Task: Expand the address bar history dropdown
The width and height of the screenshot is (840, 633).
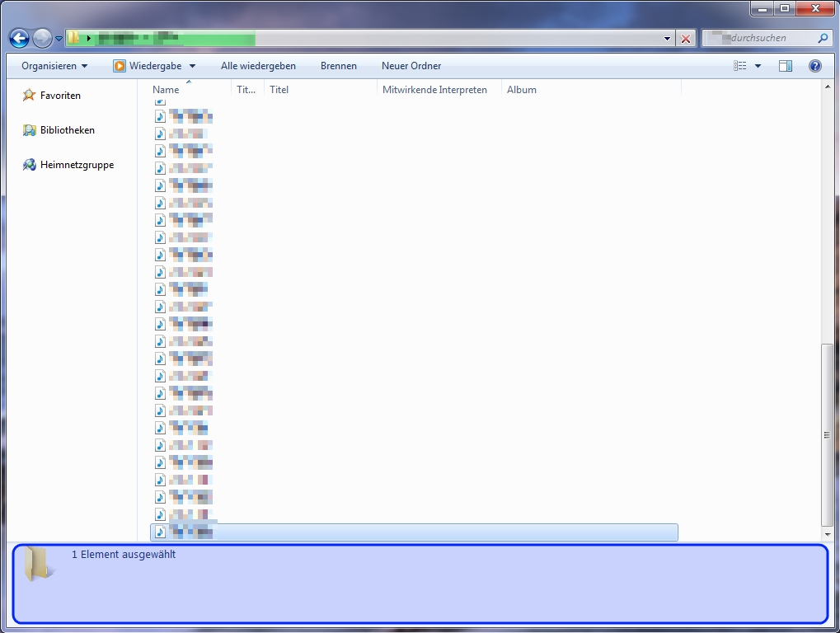Action: tap(667, 39)
